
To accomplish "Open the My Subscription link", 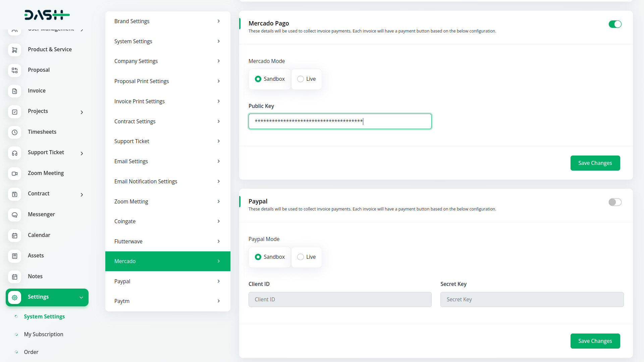I will [44, 334].
